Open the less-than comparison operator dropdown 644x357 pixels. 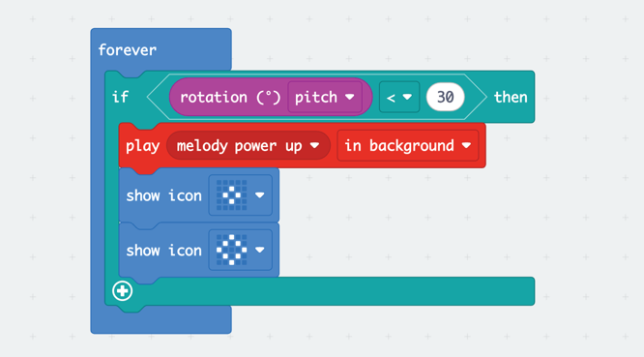pos(399,97)
